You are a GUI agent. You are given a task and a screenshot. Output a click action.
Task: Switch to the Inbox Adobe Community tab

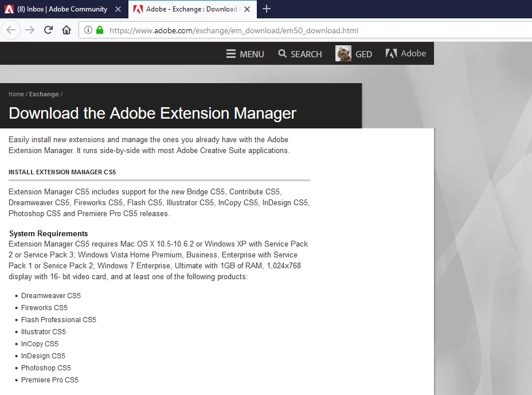[x=62, y=9]
